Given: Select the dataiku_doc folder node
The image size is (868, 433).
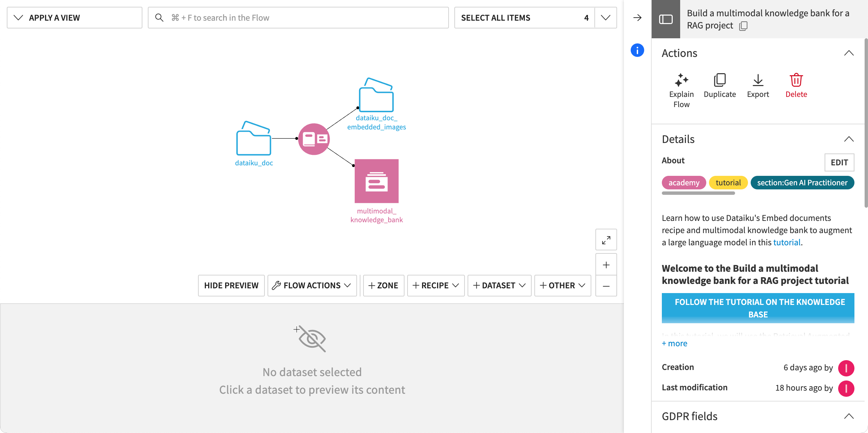Looking at the screenshot, I should 254,138.
